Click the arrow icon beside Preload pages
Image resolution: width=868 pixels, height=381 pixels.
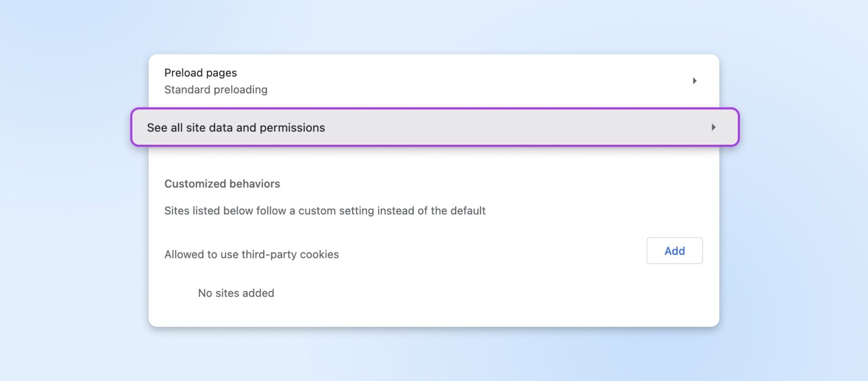pos(694,81)
